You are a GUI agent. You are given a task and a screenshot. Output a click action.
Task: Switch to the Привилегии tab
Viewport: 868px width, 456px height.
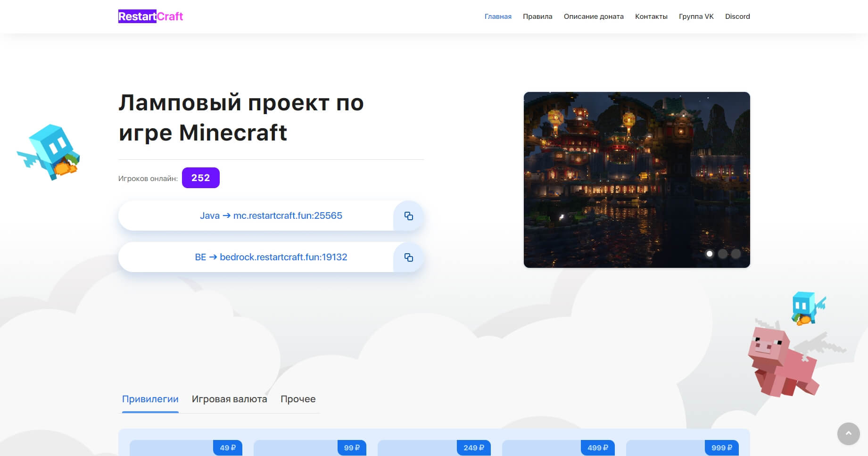coord(150,399)
